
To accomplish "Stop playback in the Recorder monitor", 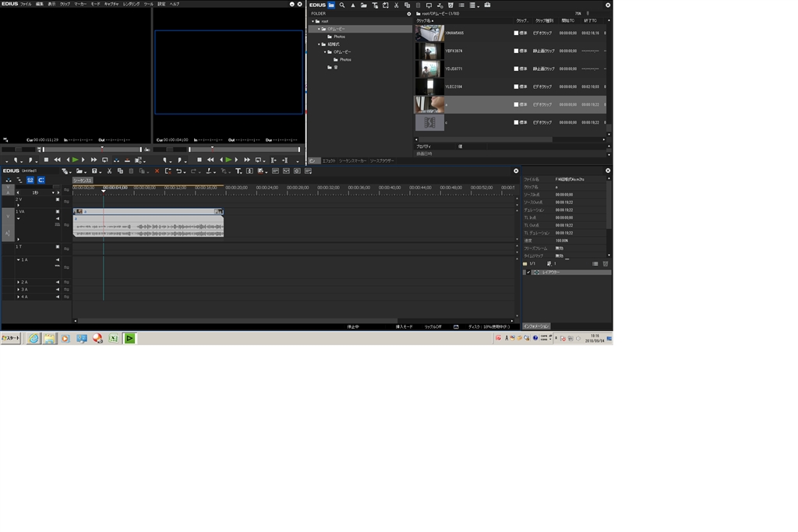I will (x=199, y=160).
